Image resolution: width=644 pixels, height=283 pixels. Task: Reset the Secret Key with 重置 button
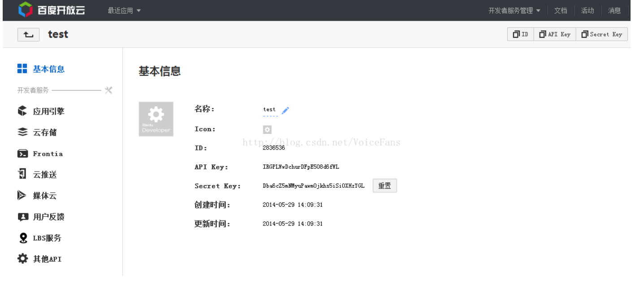[385, 186]
